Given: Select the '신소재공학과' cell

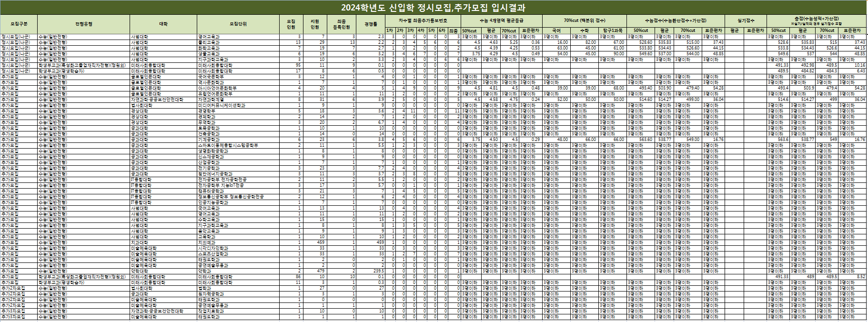Looking at the screenshot, I should tap(238, 157).
